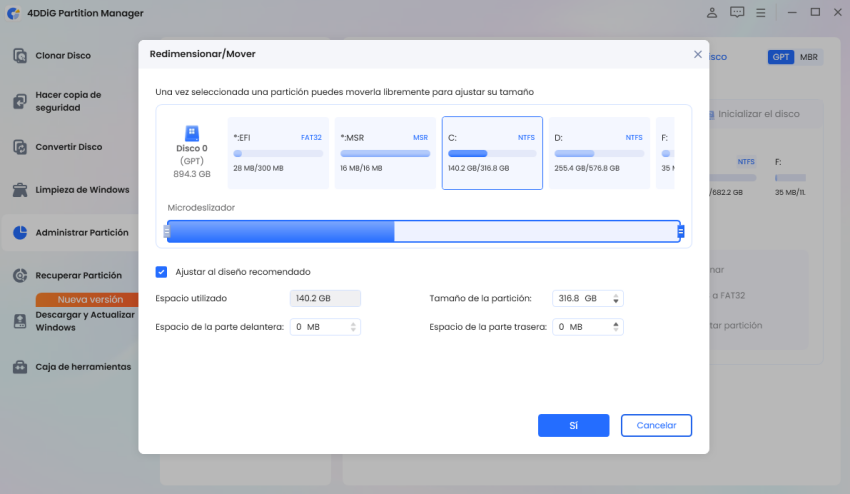Image resolution: width=850 pixels, height=494 pixels.
Task: Click the Espacio de la parte delantera stepper arrows
Action: coord(353,327)
